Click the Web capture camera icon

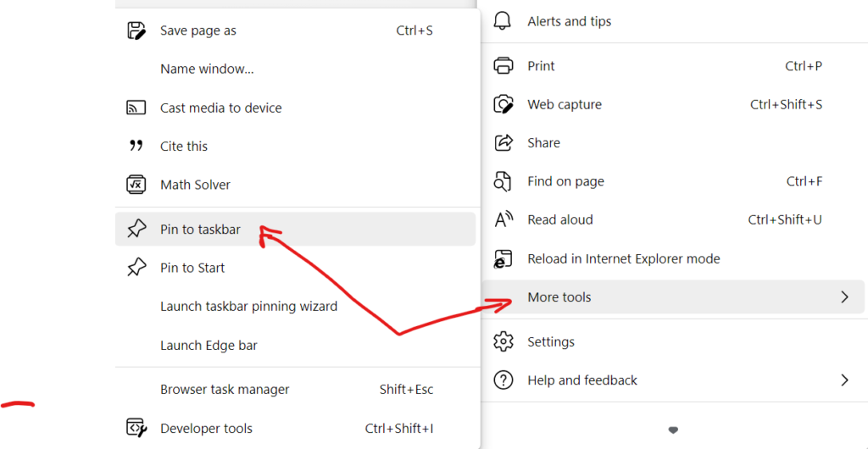click(503, 104)
